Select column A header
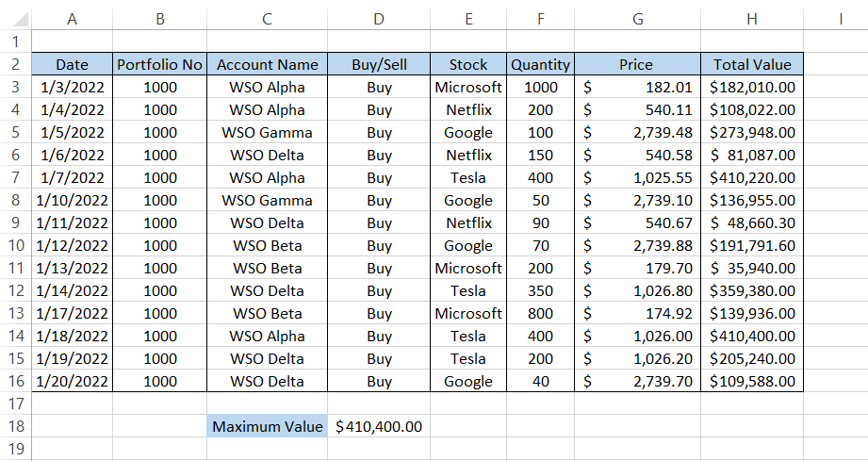 pyautogui.click(x=72, y=18)
